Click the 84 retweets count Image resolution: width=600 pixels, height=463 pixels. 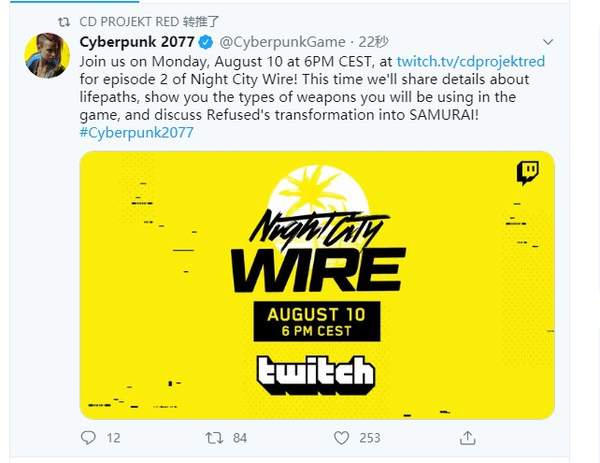click(240, 438)
